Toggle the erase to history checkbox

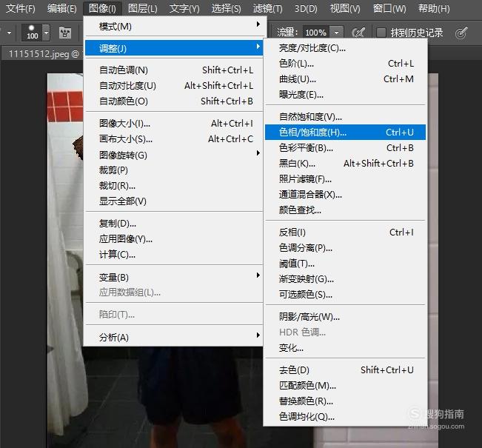coord(381,33)
